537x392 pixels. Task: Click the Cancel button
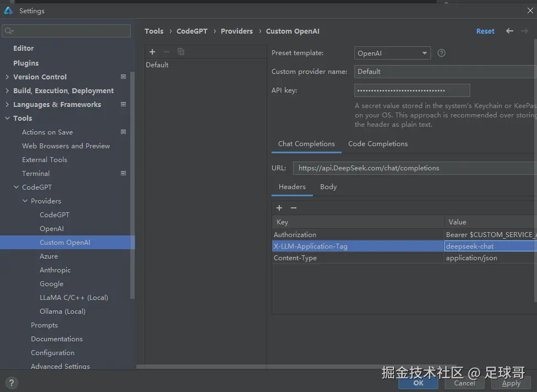click(465, 383)
